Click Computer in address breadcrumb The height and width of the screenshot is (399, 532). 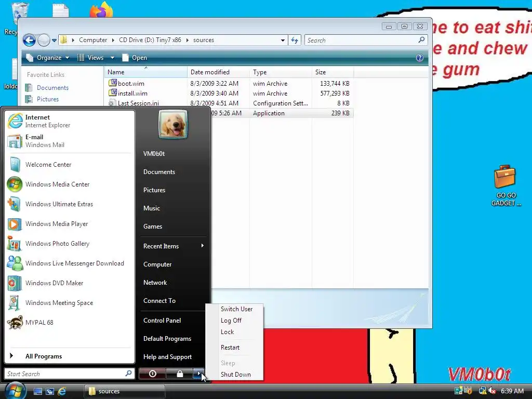coord(93,40)
